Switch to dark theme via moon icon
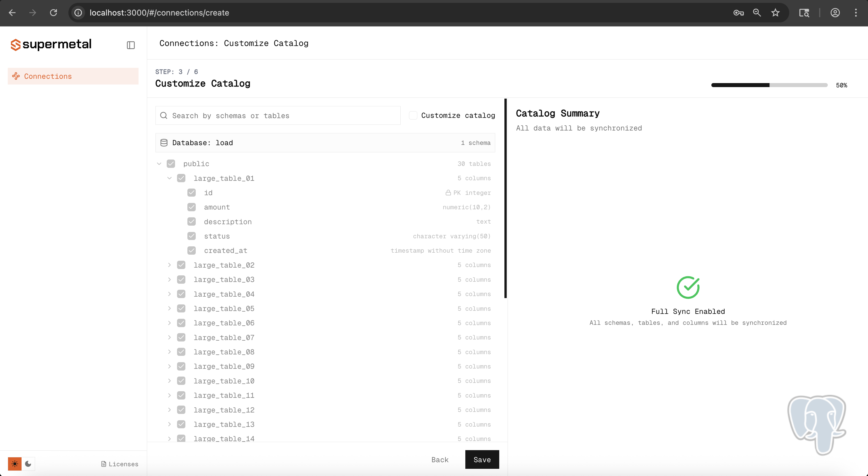The height and width of the screenshot is (476, 868). click(x=28, y=464)
